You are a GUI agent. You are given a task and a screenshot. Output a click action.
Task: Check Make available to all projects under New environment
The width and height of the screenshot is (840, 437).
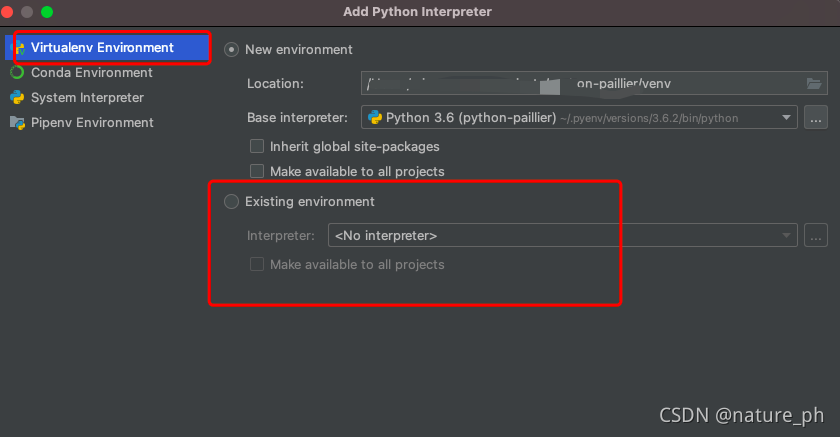point(257,171)
